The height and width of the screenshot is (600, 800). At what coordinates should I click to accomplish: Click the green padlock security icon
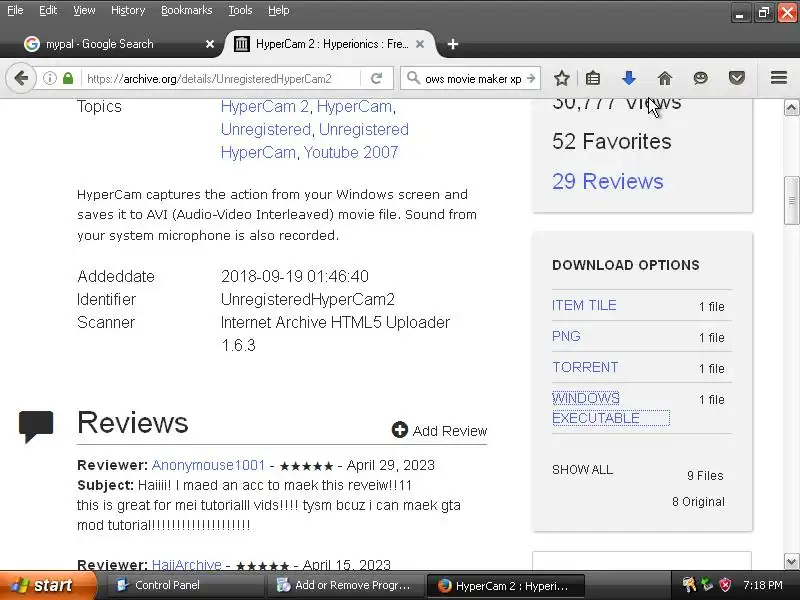(68, 79)
